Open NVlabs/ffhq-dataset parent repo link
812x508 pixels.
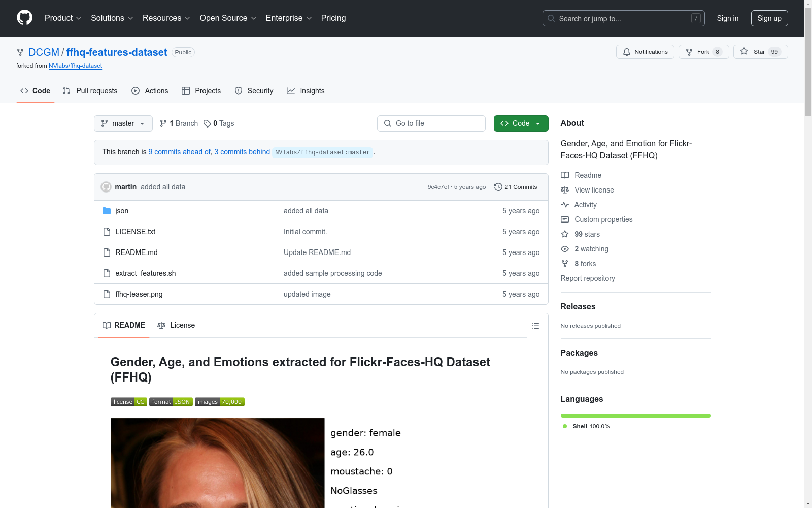(x=75, y=66)
